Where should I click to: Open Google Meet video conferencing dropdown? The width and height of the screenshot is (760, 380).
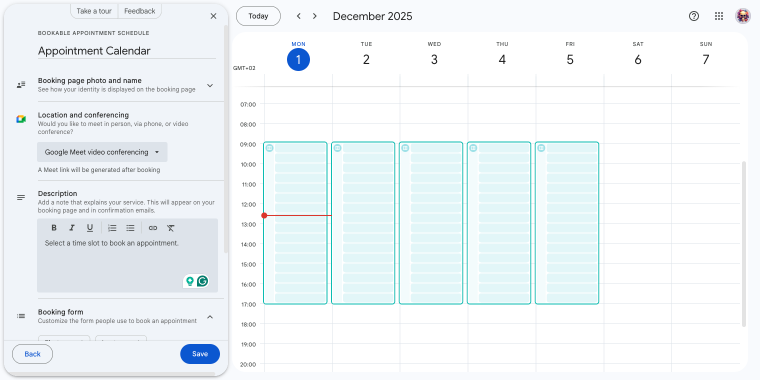pyautogui.click(x=102, y=152)
